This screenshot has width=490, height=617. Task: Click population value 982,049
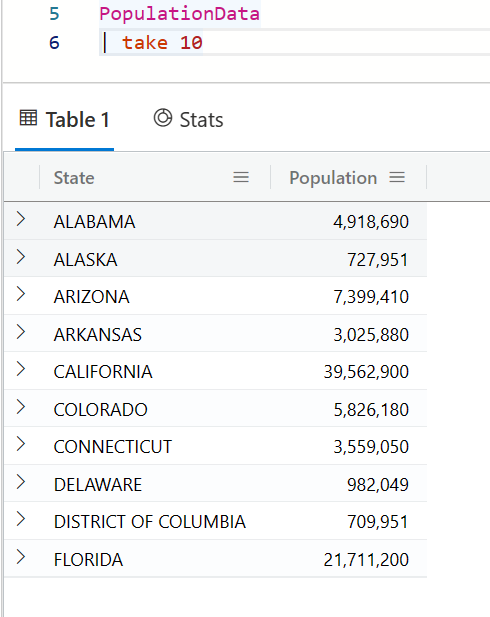click(x=377, y=484)
